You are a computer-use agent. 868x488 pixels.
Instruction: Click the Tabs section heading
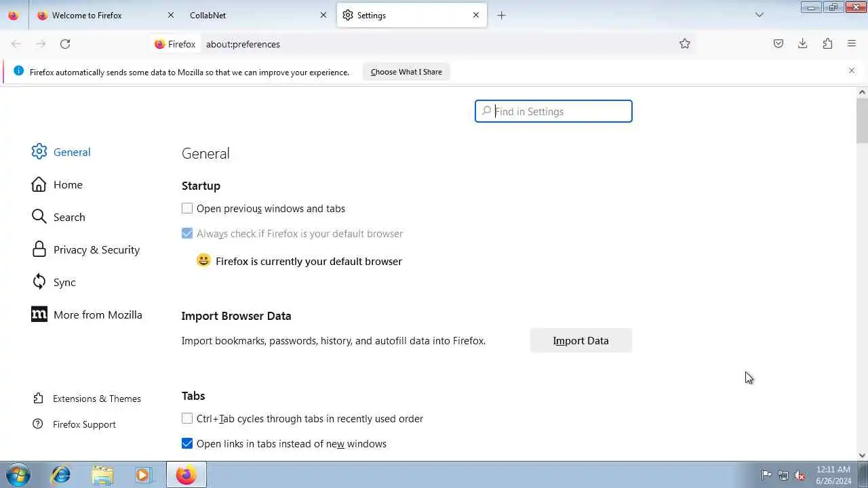coord(193,396)
